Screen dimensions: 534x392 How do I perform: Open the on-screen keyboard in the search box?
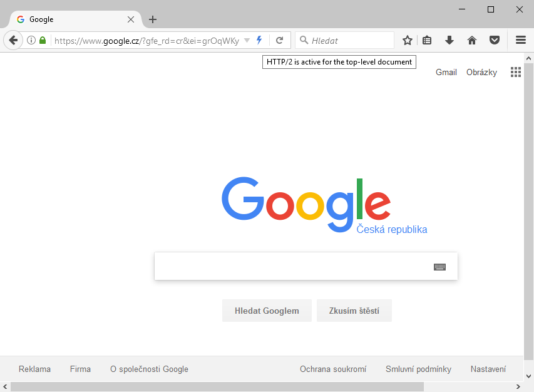tap(439, 267)
